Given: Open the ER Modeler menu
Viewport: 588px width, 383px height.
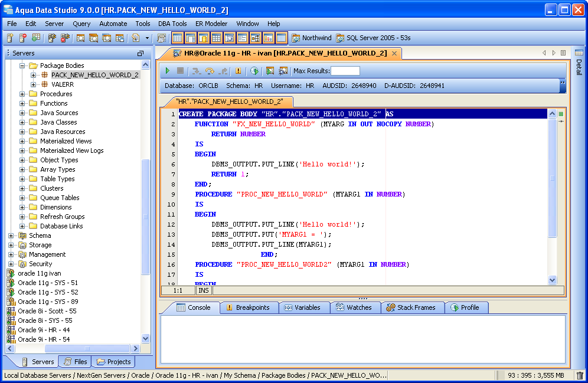Looking at the screenshot, I should tap(211, 24).
